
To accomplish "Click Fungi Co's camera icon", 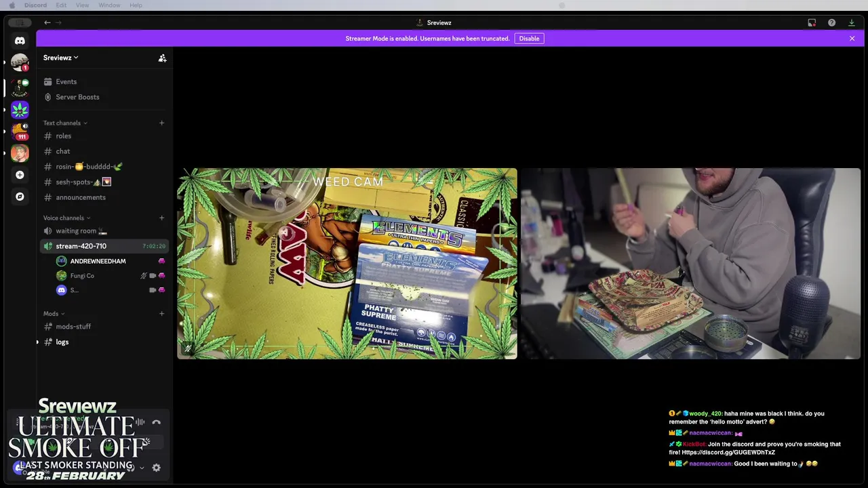I will 153,276.
